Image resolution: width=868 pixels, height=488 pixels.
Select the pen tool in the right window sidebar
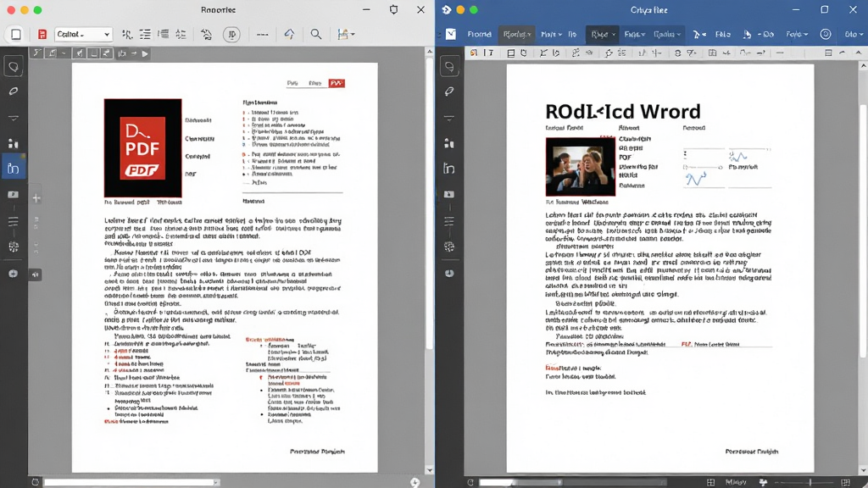click(449, 91)
